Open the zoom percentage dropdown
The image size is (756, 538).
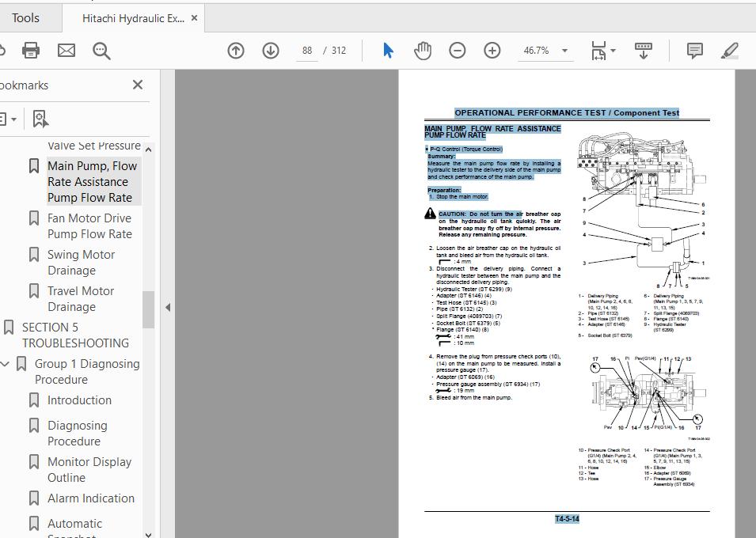564,50
